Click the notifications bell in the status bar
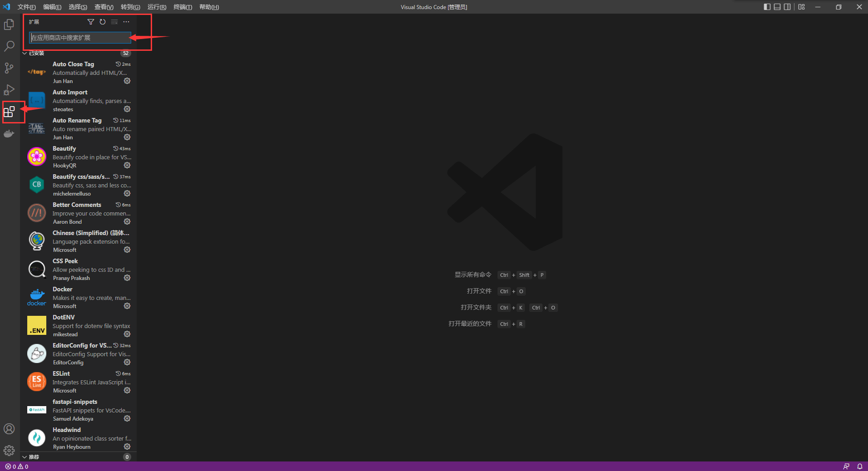The height and width of the screenshot is (471, 868). coord(859,466)
